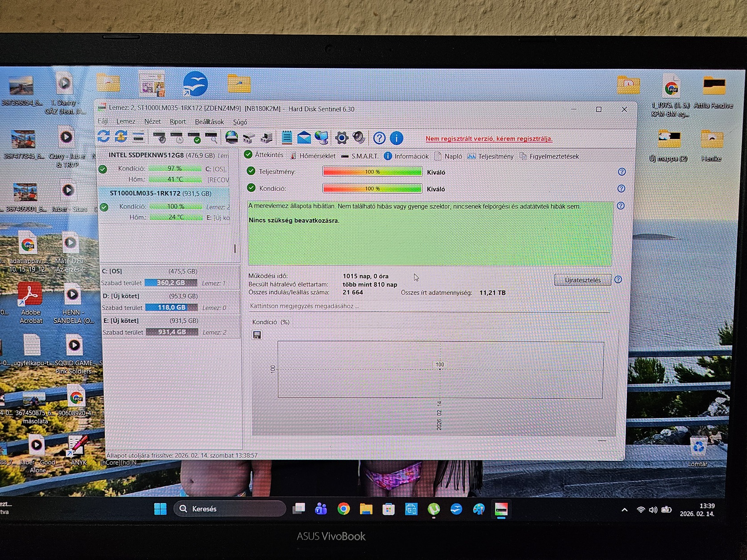The image size is (747, 560).
Task: Select the E: [Új kötet] partition row
Action: pyautogui.click(x=171, y=326)
